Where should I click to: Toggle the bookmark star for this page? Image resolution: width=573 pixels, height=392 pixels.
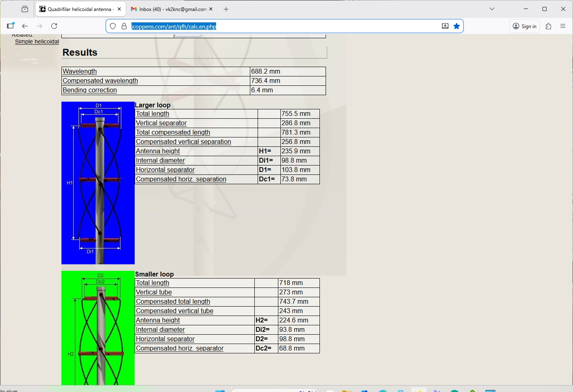(457, 26)
